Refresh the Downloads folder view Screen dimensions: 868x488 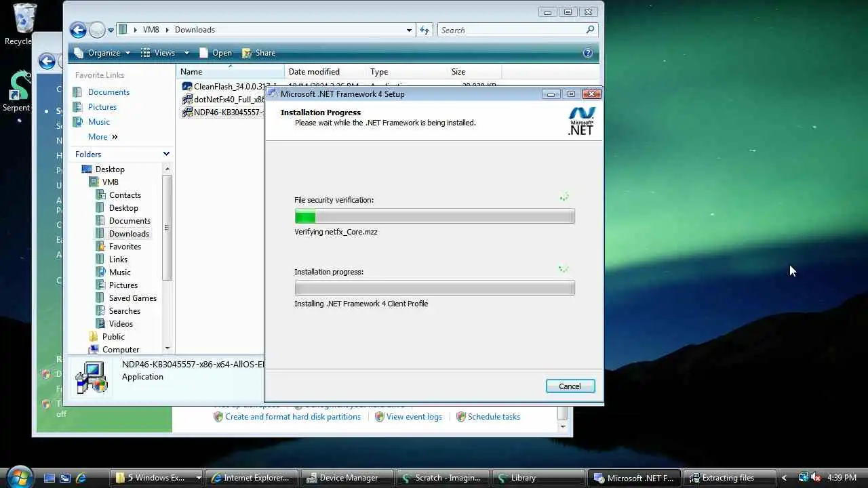click(425, 30)
